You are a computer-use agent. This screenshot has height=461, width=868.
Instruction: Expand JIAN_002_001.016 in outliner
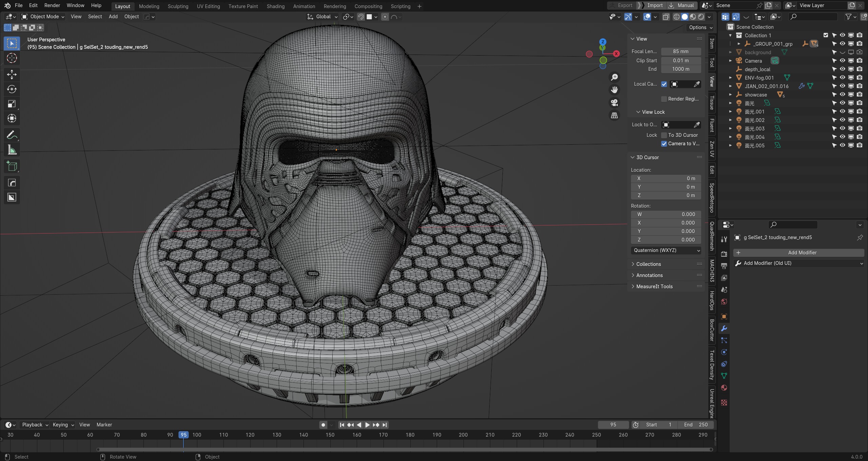(730, 86)
